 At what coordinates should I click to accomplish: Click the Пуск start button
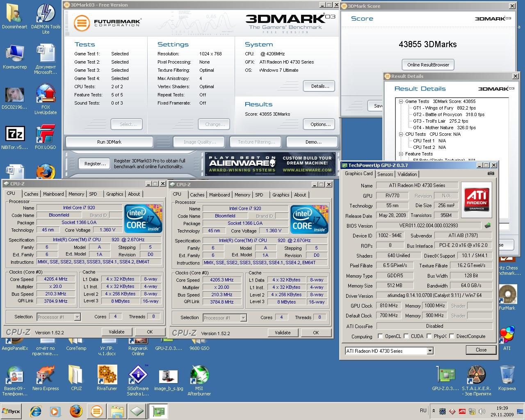click(11, 411)
